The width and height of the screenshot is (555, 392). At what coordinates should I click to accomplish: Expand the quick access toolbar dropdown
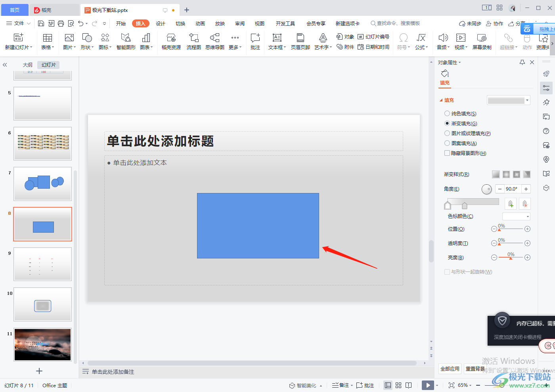pyautogui.click(x=104, y=23)
